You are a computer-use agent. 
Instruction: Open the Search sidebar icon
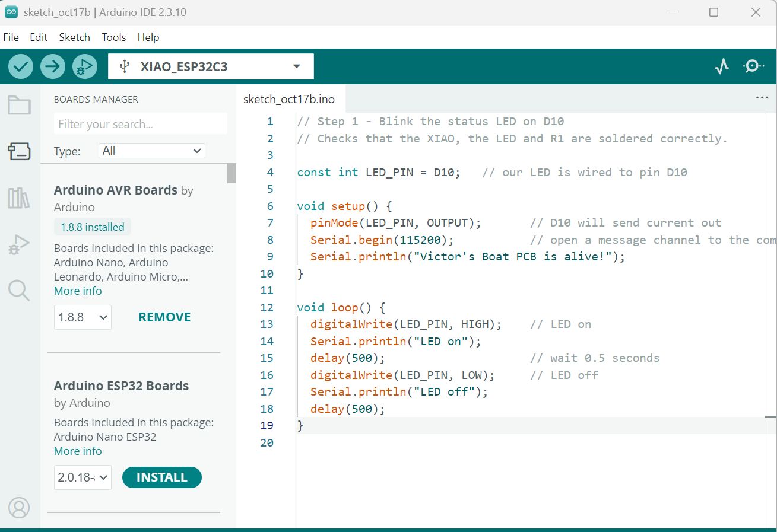coord(19,291)
